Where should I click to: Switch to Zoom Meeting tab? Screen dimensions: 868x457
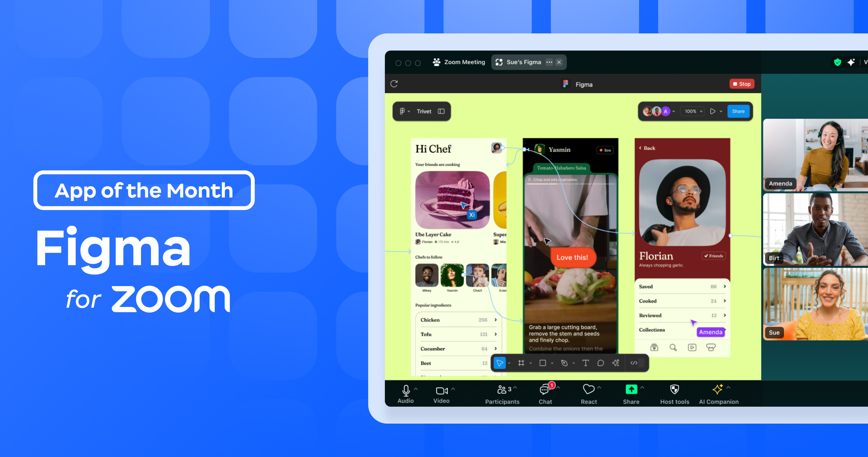tap(459, 62)
